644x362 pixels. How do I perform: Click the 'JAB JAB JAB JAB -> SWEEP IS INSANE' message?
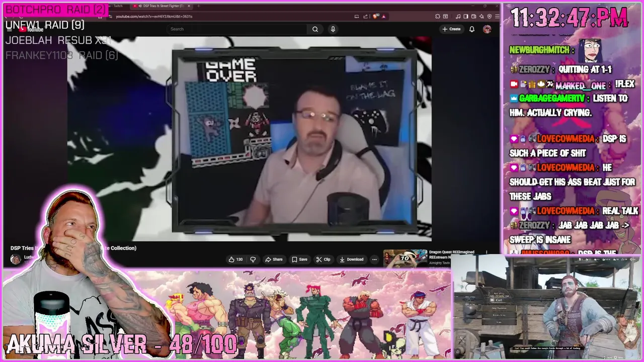click(570, 233)
